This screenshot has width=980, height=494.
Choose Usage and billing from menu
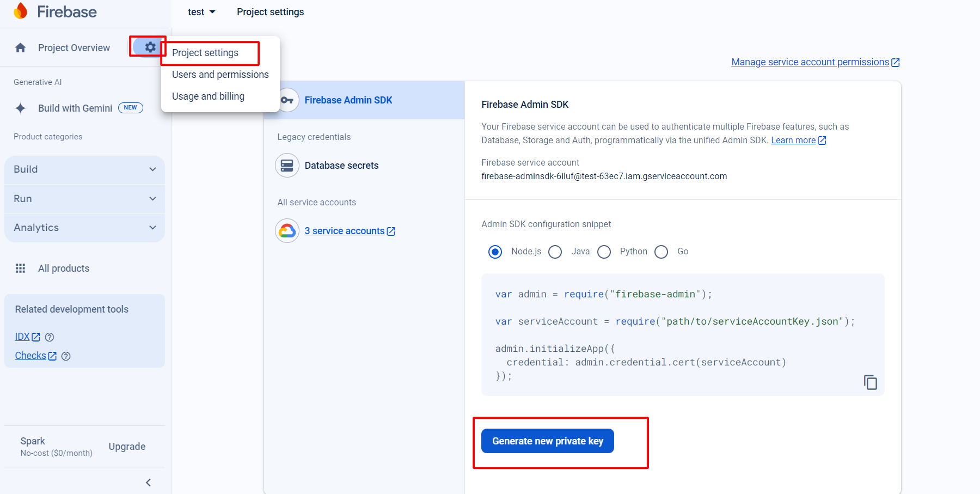pos(208,96)
